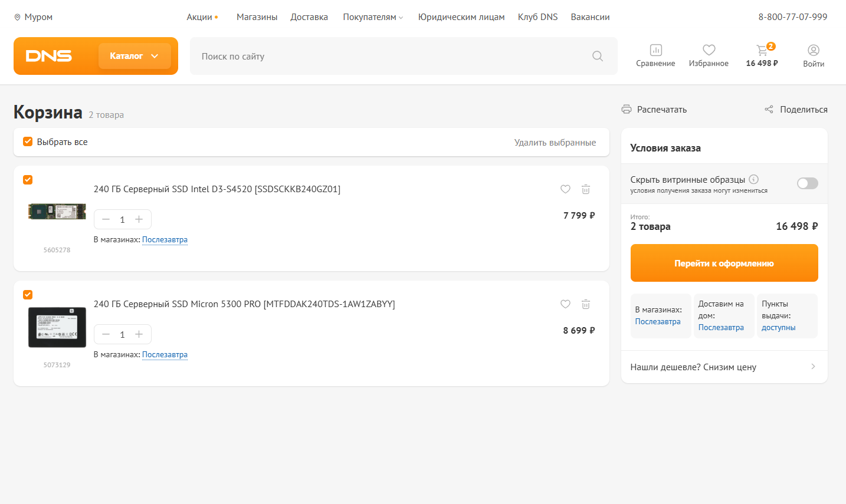The height and width of the screenshot is (504, 846).
Task: Click the search magnifier icon
Action: (x=598, y=56)
